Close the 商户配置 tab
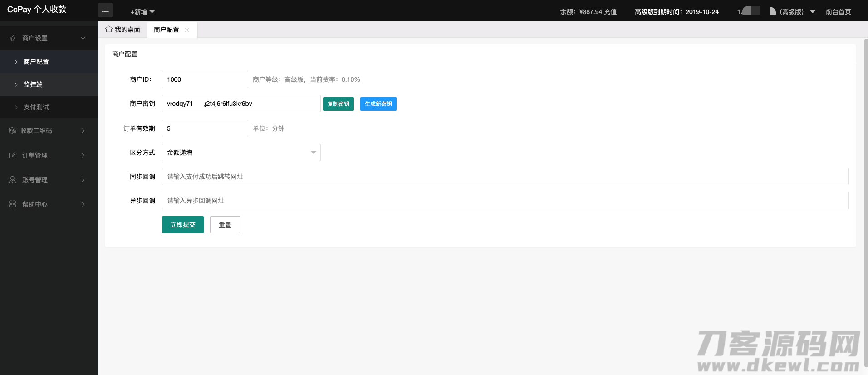This screenshot has height=375, width=868. [x=187, y=30]
